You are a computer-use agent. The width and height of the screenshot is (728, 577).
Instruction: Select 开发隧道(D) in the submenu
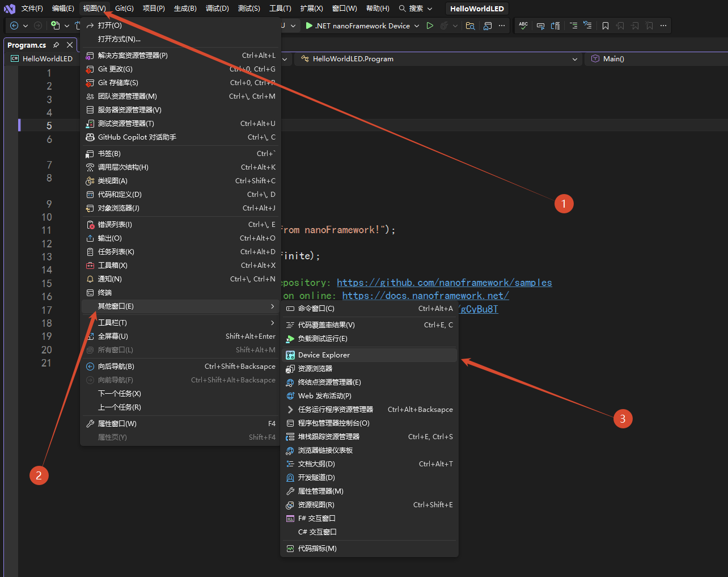point(369,478)
